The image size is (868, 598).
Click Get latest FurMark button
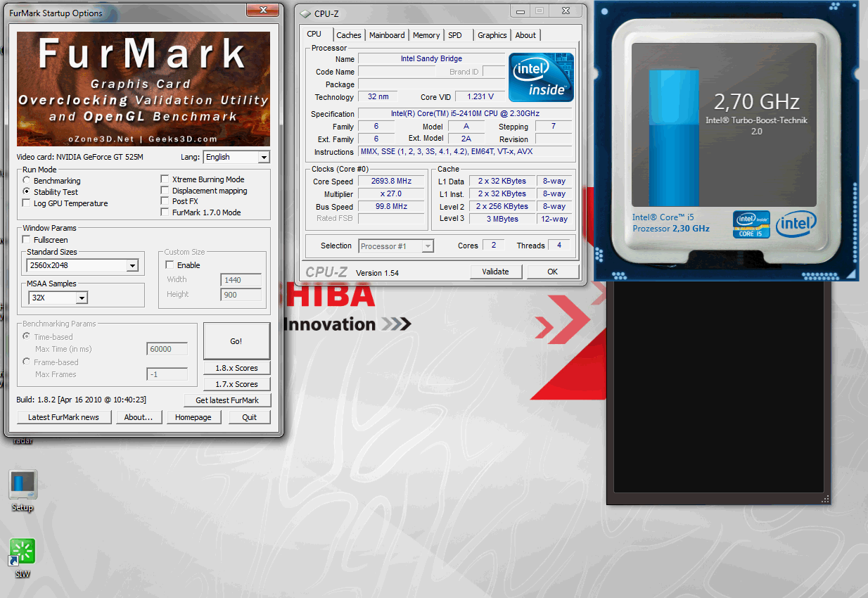pos(227,400)
